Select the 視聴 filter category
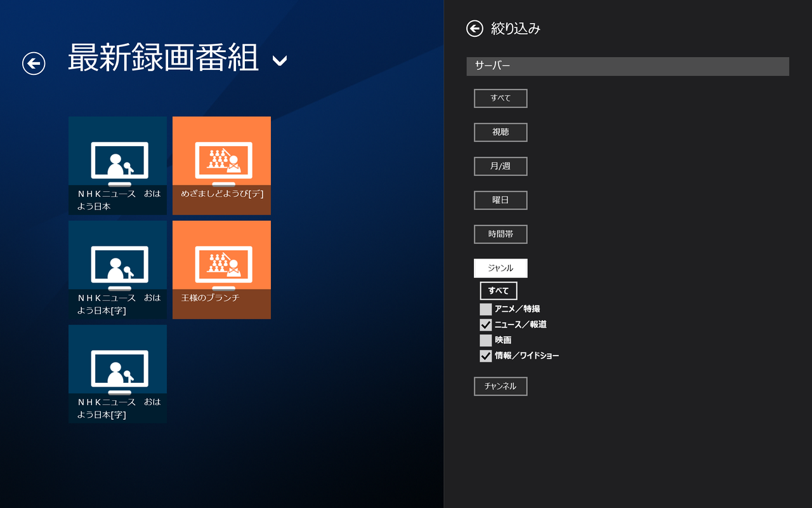The image size is (812, 508). tap(501, 132)
